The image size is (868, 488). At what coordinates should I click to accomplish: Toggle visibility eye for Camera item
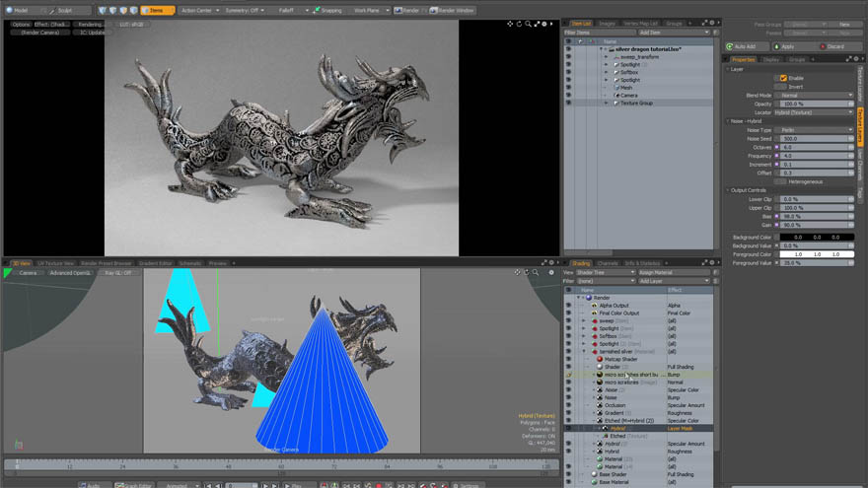568,96
